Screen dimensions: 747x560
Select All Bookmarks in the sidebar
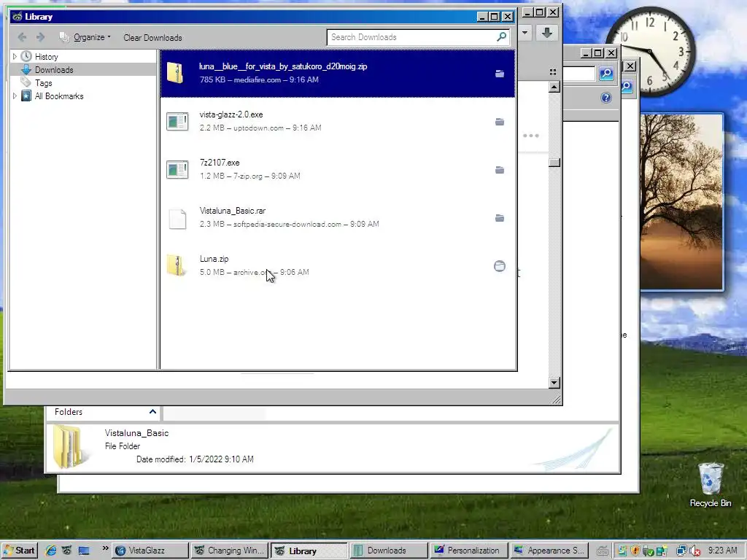pos(58,96)
